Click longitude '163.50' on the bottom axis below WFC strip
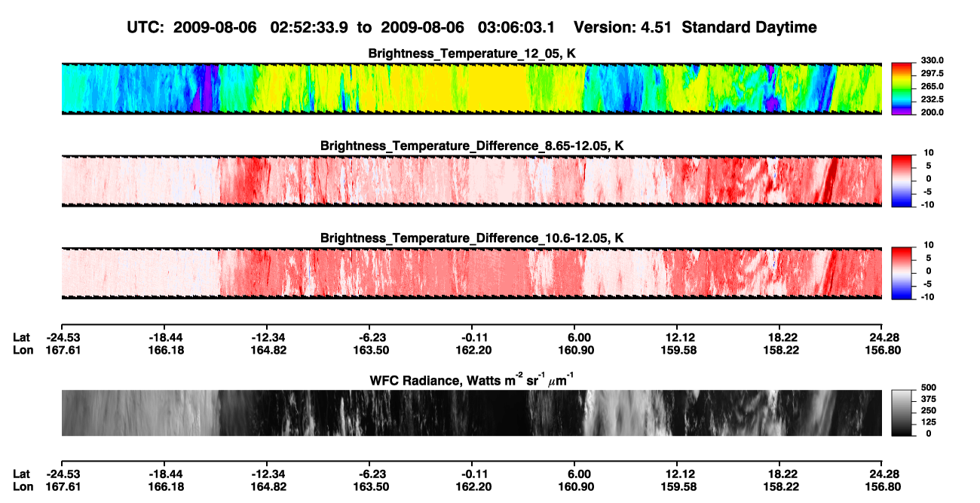 [x=369, y=486]
